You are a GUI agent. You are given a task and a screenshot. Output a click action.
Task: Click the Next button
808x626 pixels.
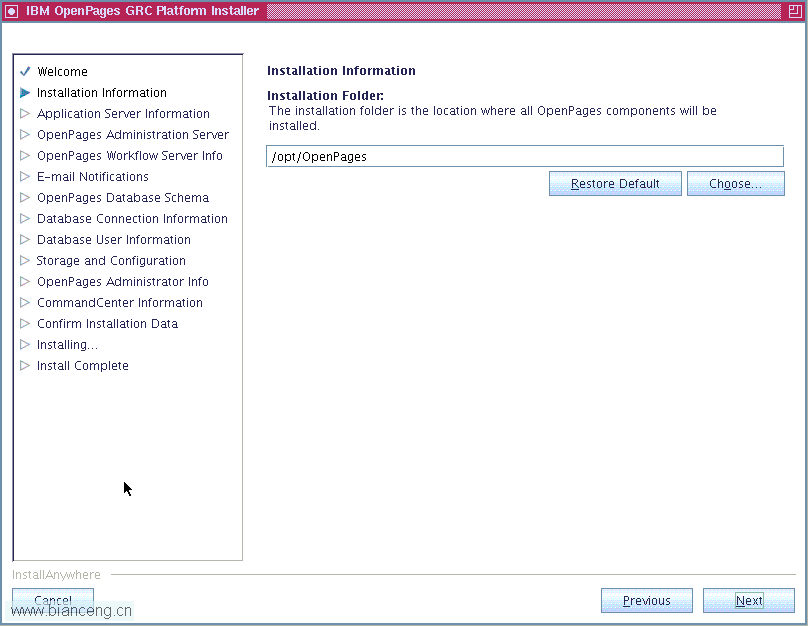[x=749, y=601]
